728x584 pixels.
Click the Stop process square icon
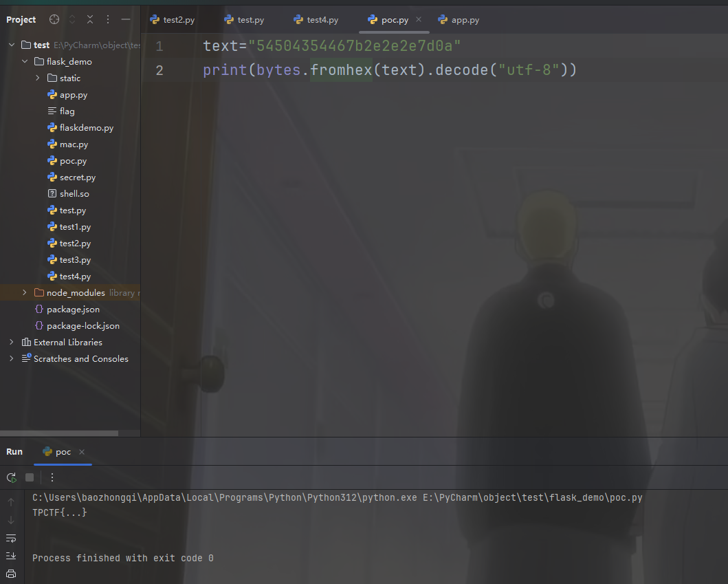coord(30,477)
